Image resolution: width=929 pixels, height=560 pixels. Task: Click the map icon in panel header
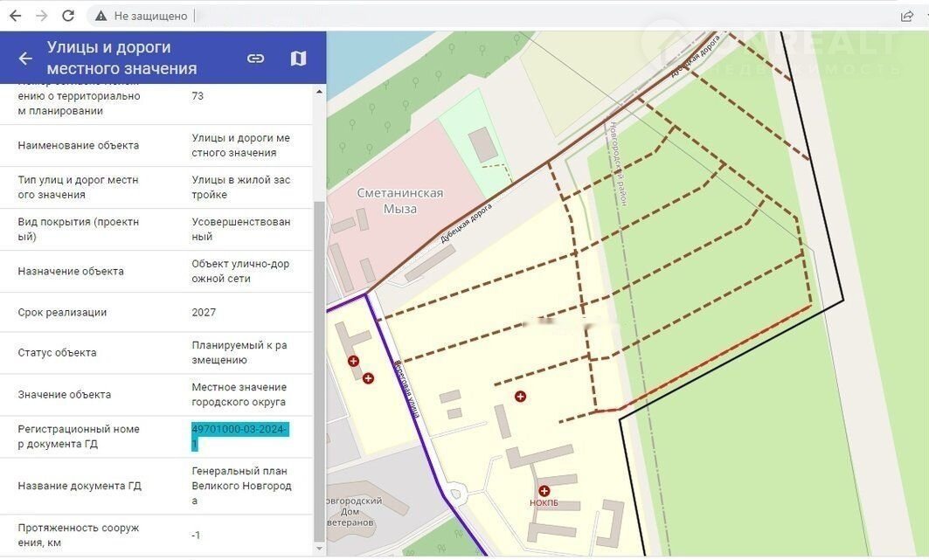pos(298,59)
